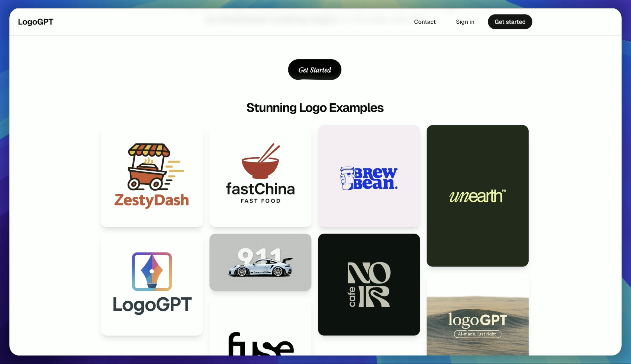Sign in to your LogoGPT account
The width and height of the screenshot is (631, 364).
(464, 22)
